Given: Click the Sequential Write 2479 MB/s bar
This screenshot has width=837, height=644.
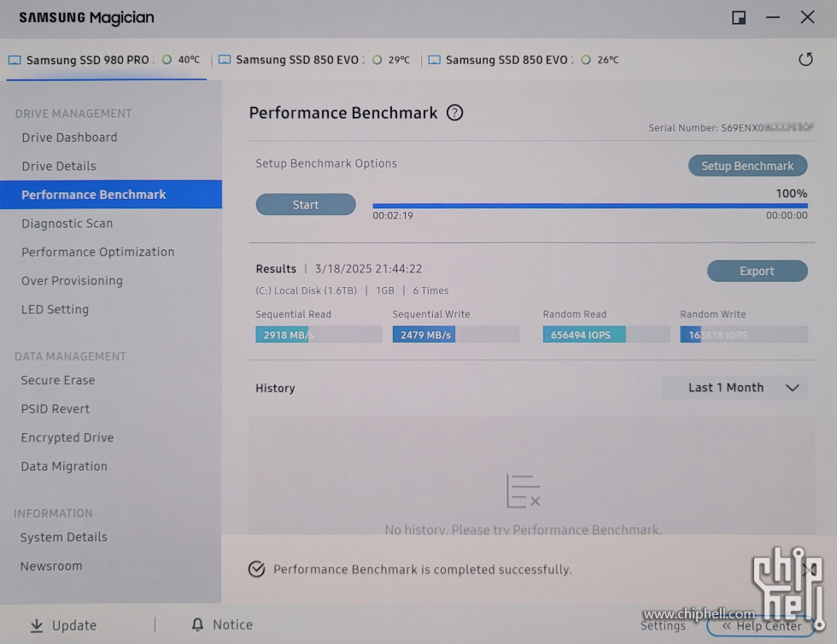Looking at the screenshot, I should 456,335.
